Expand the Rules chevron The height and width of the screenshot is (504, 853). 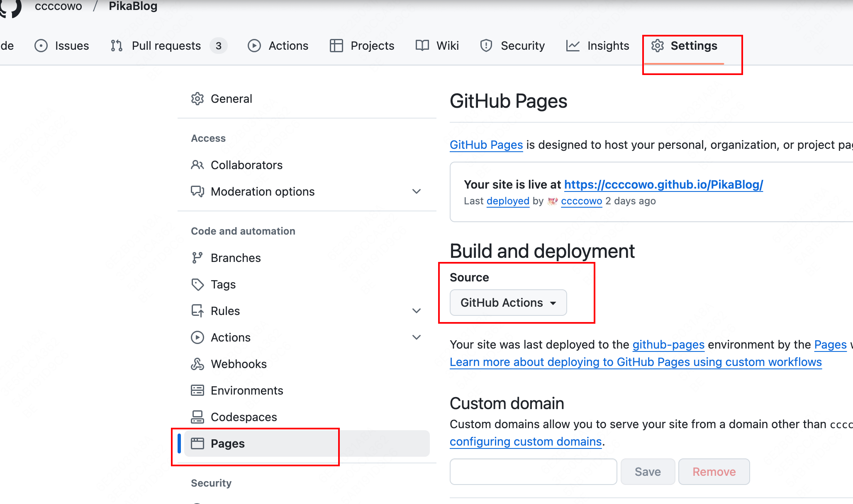tap(417, 311)
